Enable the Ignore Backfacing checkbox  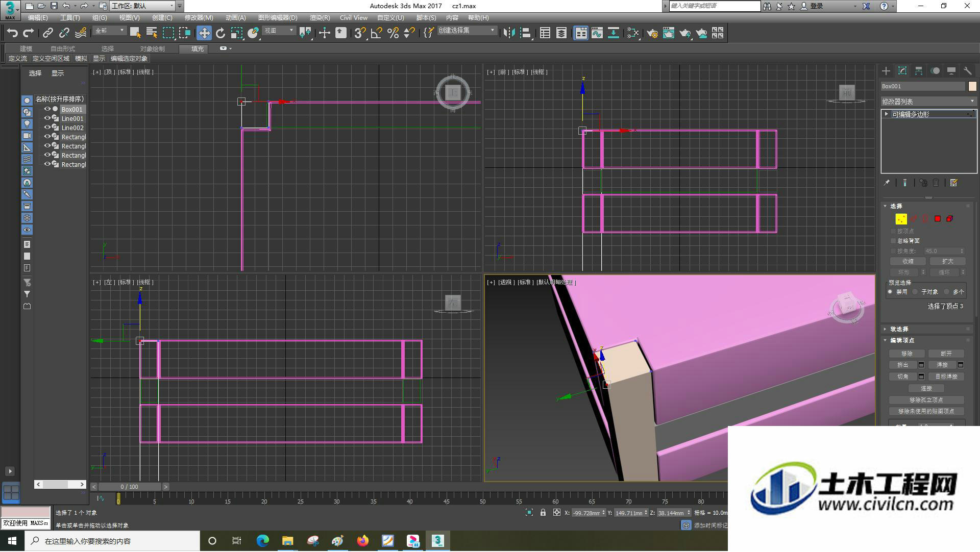click(x=893, y=241)
